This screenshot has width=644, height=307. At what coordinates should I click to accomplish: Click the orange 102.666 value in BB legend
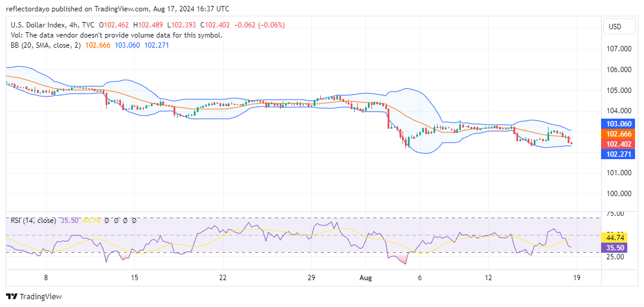(97, 45)
